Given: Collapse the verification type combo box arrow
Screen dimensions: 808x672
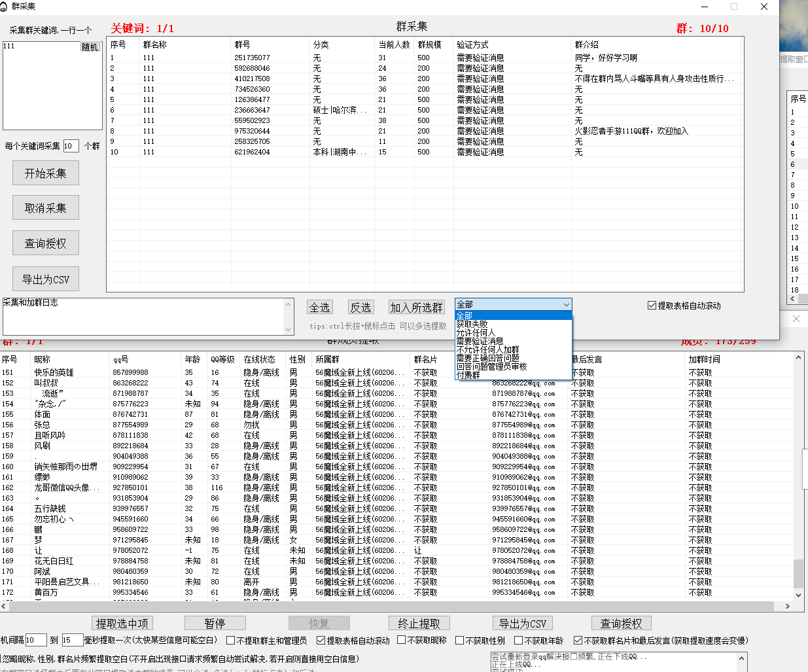Looking at the screenshot, I should pos(566,305).
